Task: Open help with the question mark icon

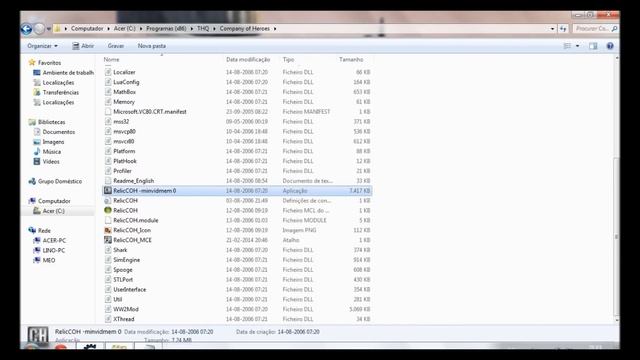Action: [610, 46]
